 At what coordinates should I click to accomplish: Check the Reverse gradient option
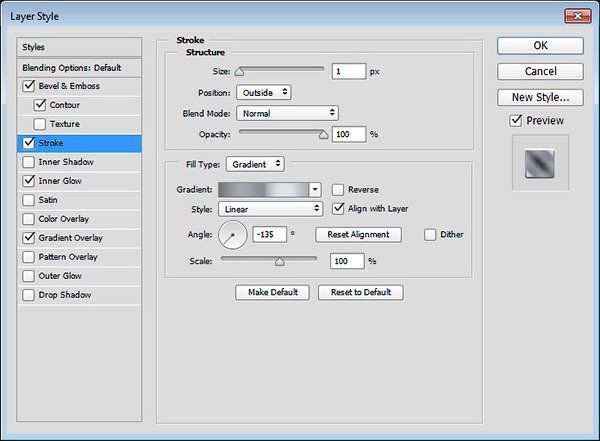(338, 189)
